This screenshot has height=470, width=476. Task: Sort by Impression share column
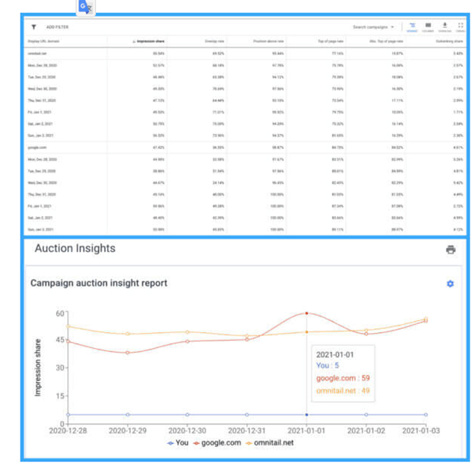[x=148, y=40]
